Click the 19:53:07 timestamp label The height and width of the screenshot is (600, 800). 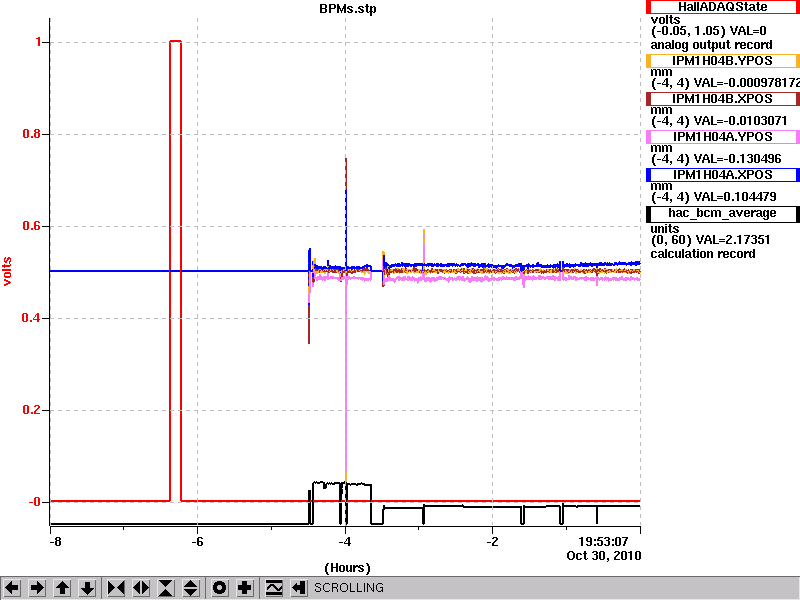click(x=603, y=542)
